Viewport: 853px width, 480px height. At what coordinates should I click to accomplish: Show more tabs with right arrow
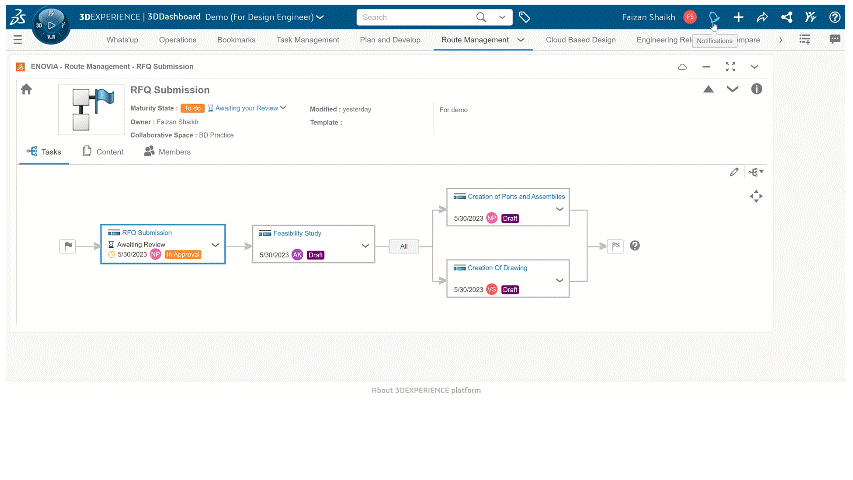point(781,40)
